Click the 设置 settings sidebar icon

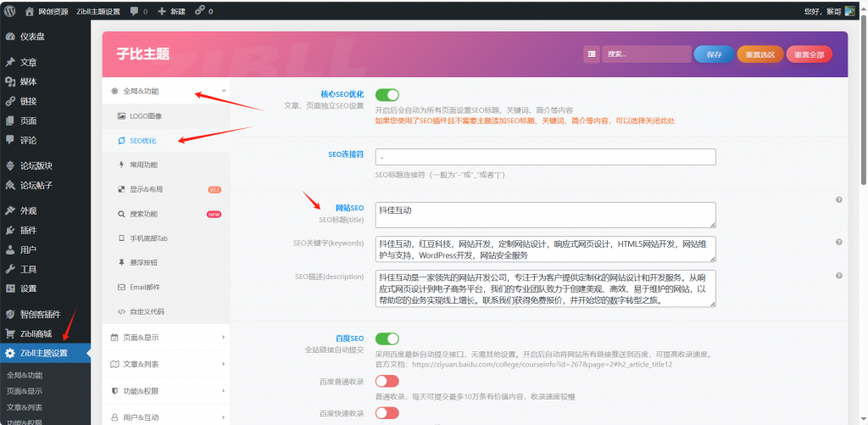[x=10, y=288]
